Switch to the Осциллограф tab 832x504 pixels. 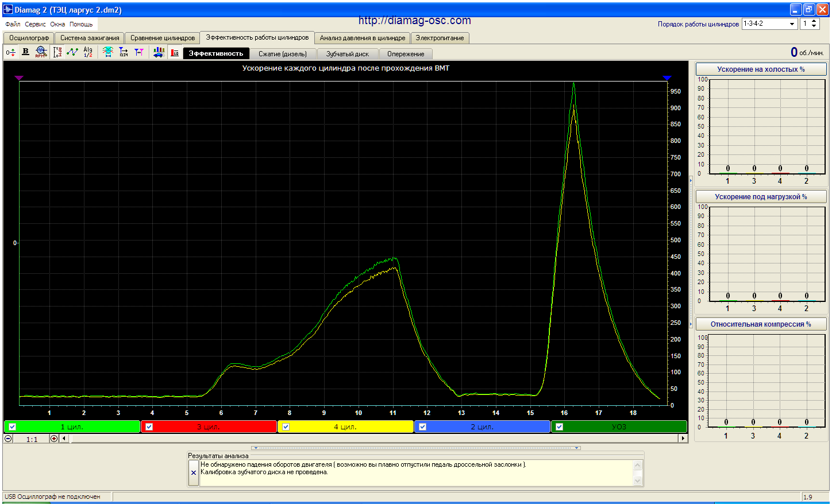29,38
